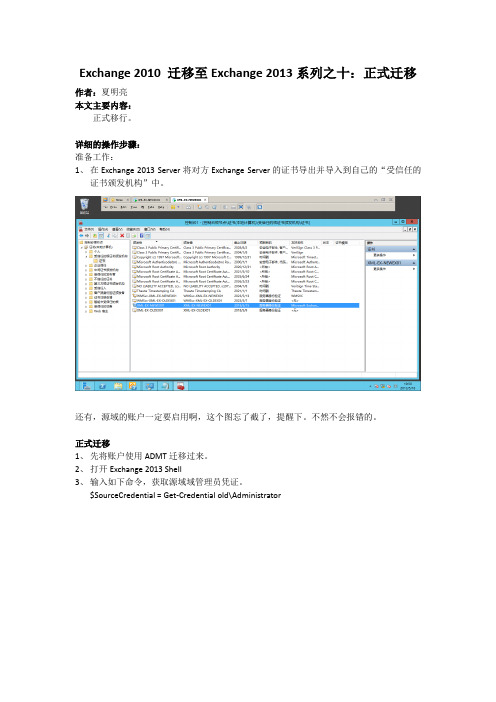Select the NO LIABILITY ACCEPTED certificate row
The width and height of the screenshot is (496, 702).
click(245, 286)
